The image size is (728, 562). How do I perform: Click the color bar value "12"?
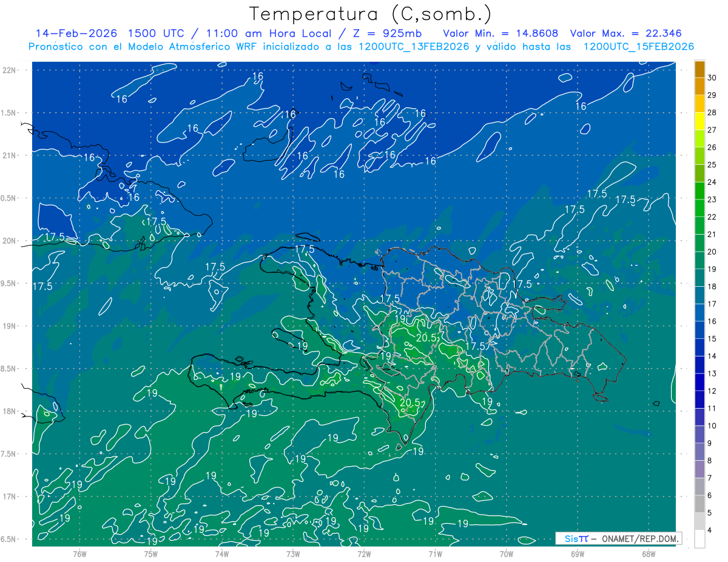point(713,390)
